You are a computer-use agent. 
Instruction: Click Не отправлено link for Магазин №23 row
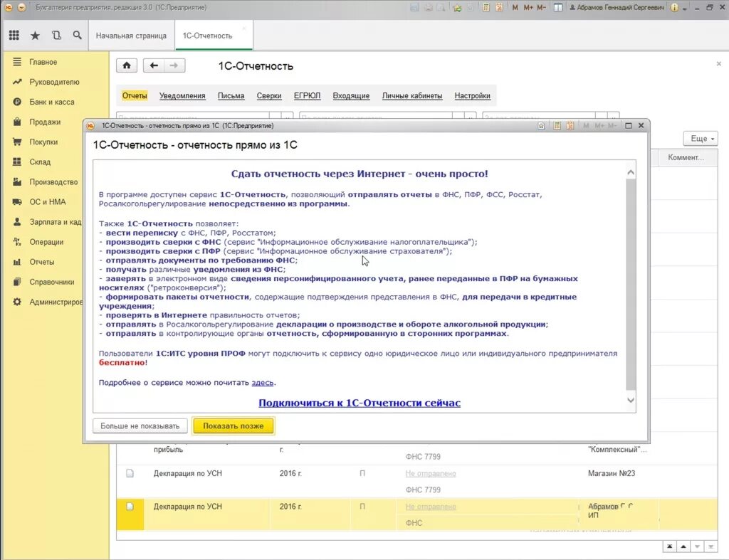click(431, 474)
